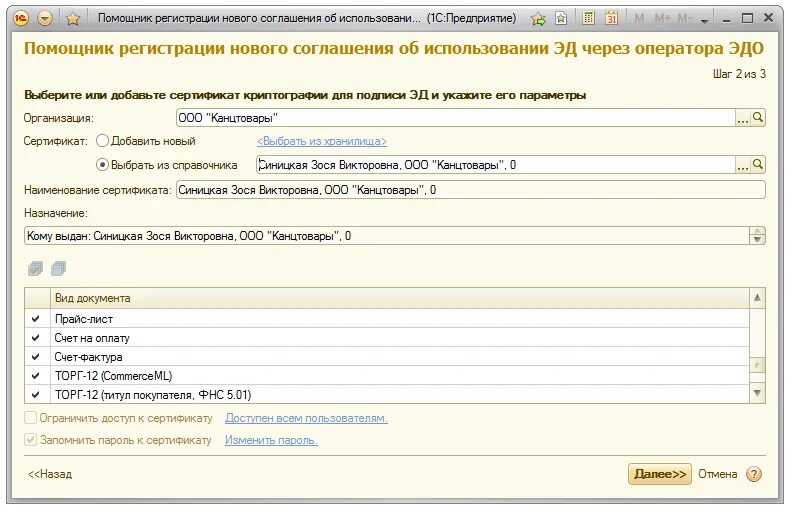Viewport: 798px width, 521px height.
Task: Open the calculator icon in title bar
Action: pos(588,18)
